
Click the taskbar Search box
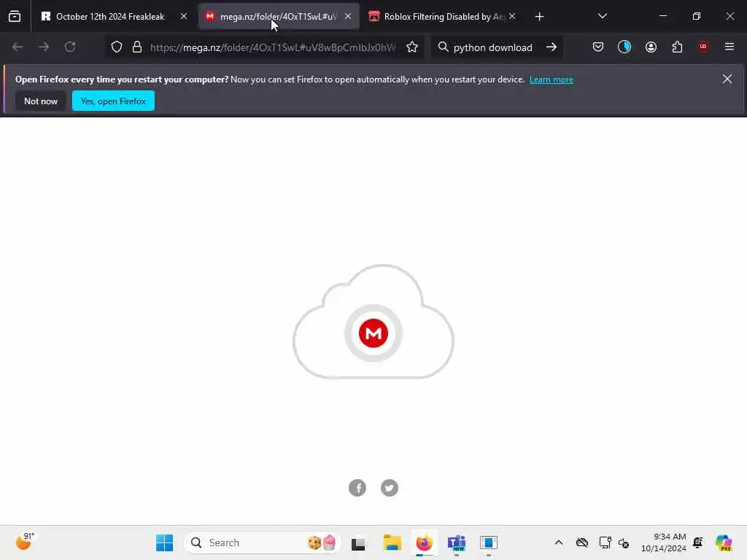click(x=262, y=542)
